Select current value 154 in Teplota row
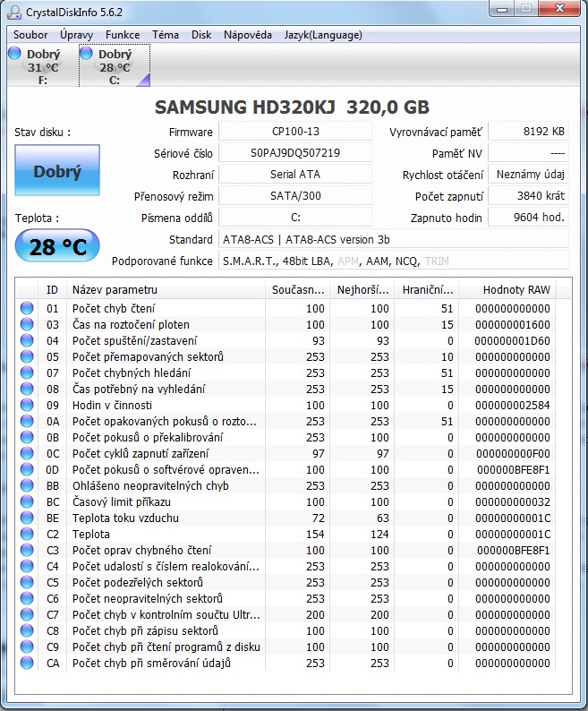This screenshot has width=588, height=711. [x=315, y=535]
